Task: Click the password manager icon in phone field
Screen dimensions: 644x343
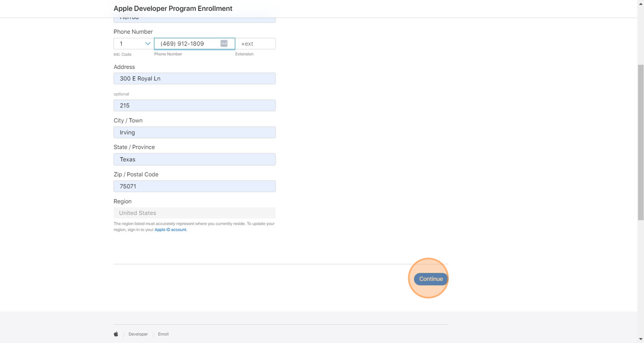Action: click(x=224, y=44)
